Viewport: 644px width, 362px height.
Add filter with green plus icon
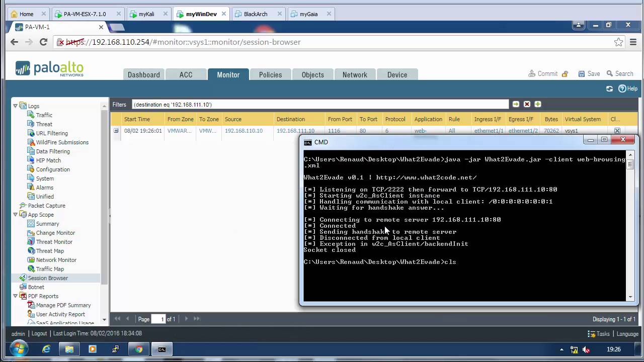538,104
